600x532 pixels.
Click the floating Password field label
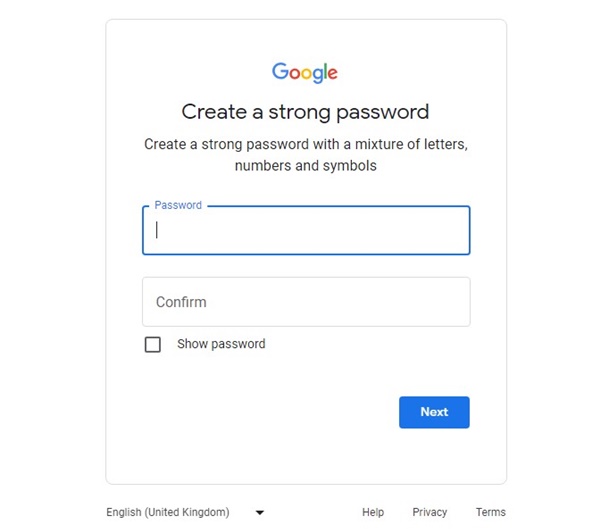(x=178, y=205)
